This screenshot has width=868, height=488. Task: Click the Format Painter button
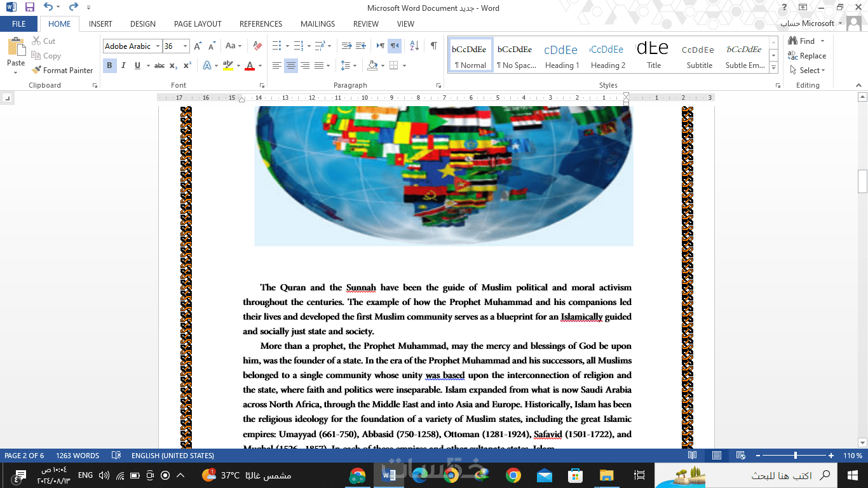coord(62,71)
